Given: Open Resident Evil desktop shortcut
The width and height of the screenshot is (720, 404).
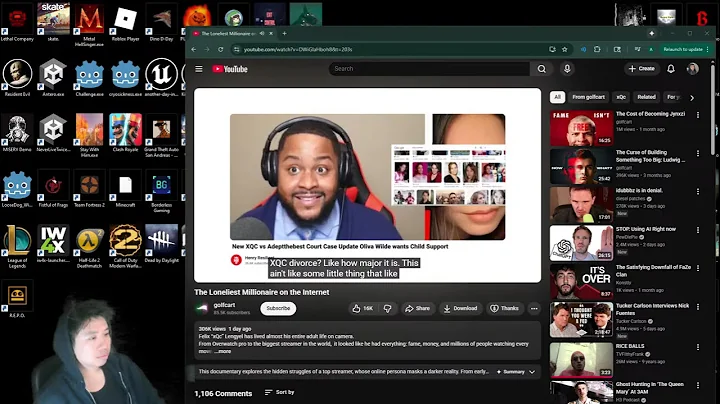Looking at the screenshot, I should 17,77.
